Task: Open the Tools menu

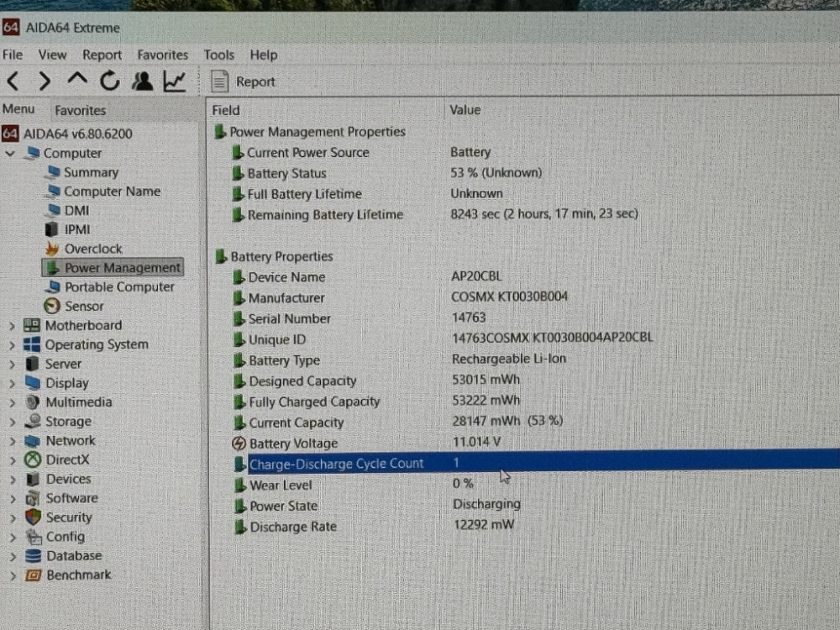Action: pyautogui.click(x=218, y=55)
